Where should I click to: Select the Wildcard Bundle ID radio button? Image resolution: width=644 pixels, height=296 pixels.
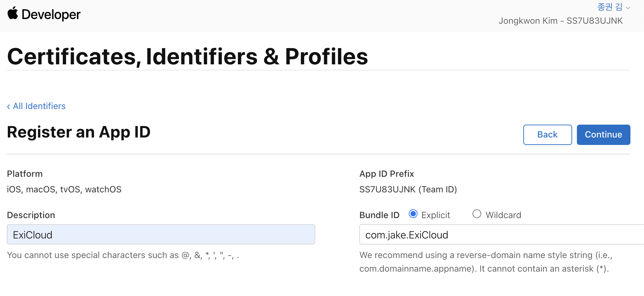pos(477,214)
